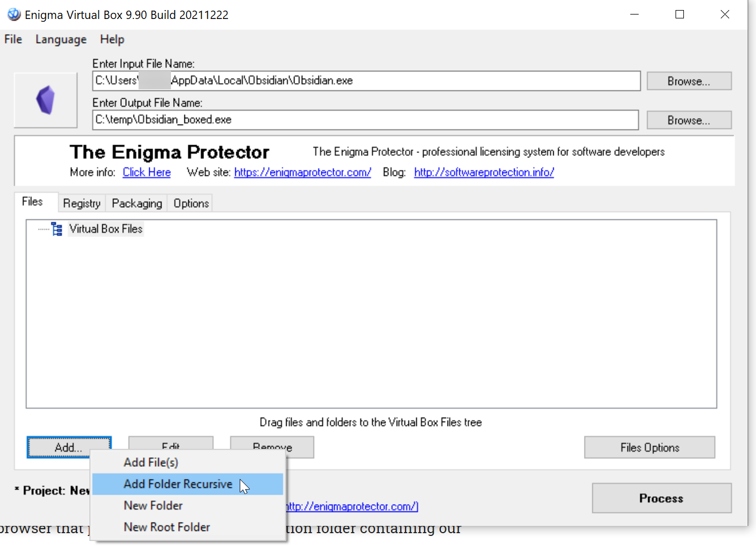The height and width of the screenshot is (546, 756).
Task: Click the Obsidian app icon thumbnail
Action: 46,100
